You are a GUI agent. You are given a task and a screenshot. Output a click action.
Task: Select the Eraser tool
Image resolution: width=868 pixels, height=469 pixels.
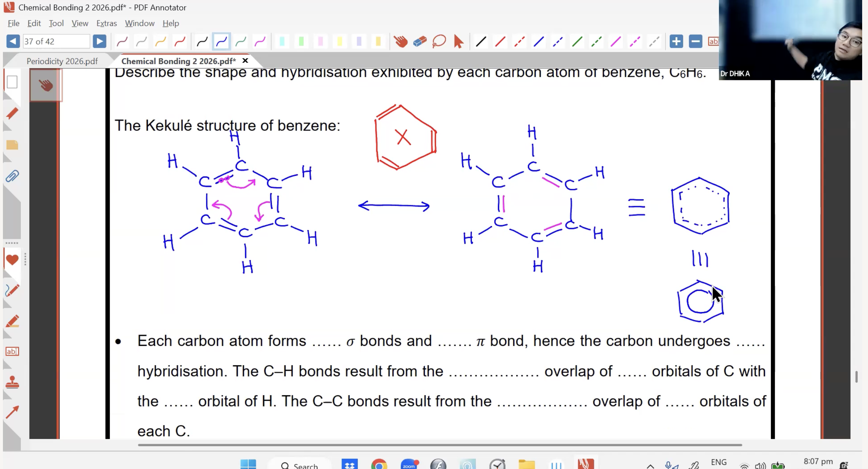point(420,41)
